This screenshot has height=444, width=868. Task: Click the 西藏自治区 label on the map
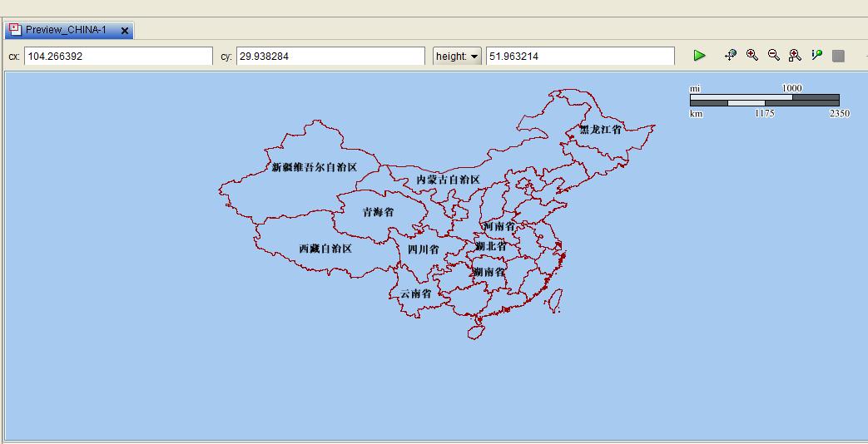click(x=325, y=249)
